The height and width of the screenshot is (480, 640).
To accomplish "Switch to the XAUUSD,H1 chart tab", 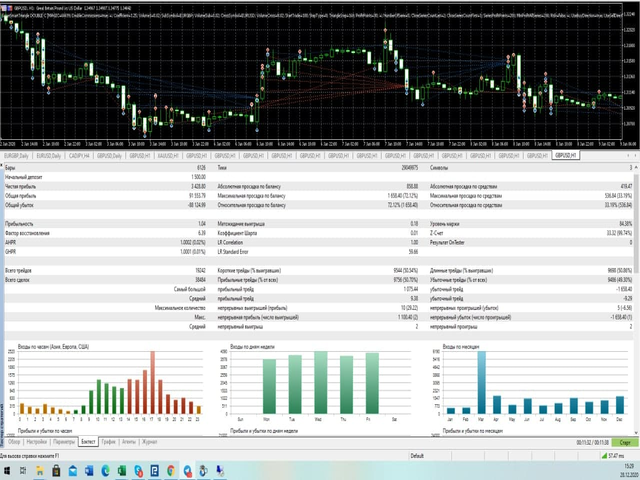I will click(168, 156).
